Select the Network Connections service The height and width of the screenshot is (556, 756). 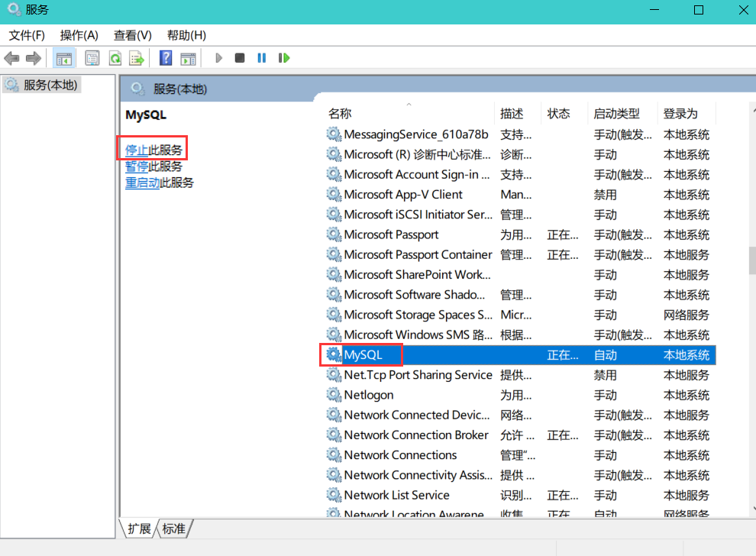tap(520, 455)
